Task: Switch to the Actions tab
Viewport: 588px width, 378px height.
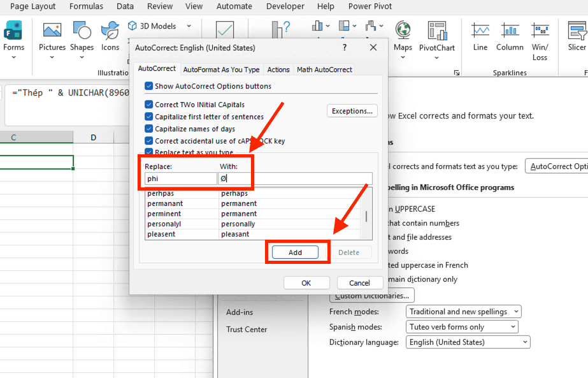Action: pyautogui.click(x=278, y=69)
